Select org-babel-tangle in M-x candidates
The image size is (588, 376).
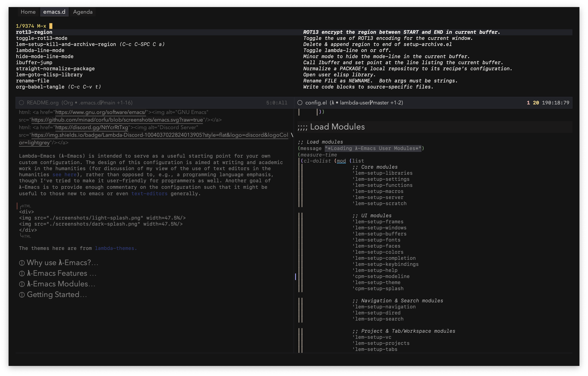pos(40,87)
